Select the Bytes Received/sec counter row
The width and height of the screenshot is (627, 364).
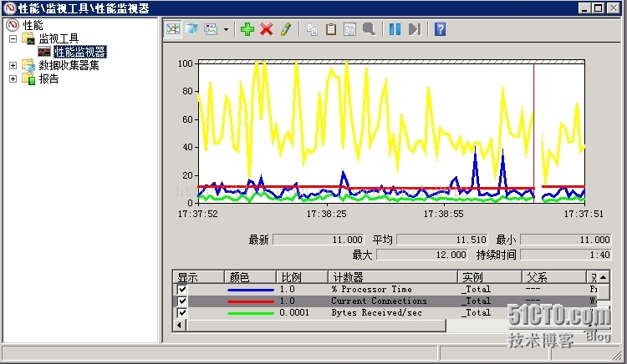click(385, 312)
